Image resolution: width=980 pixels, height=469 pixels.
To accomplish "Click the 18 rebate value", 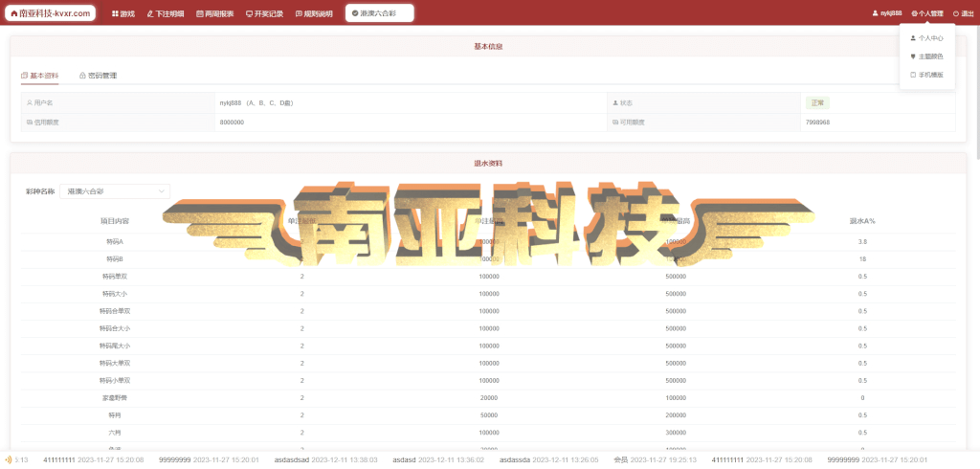I will tap(862, 258).
